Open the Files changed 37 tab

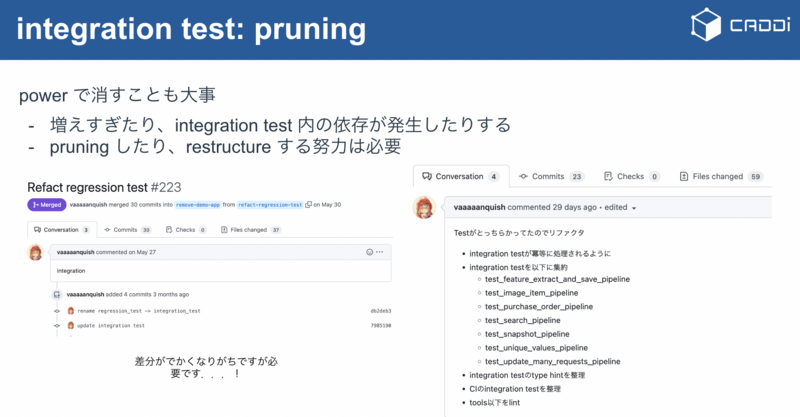(x=251, y=230)
